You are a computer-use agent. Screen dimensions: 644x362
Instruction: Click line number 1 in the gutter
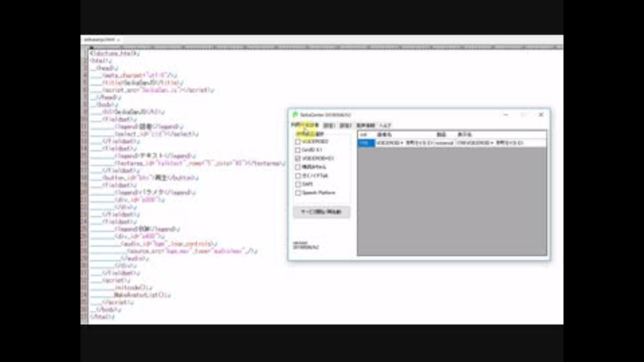85,54
